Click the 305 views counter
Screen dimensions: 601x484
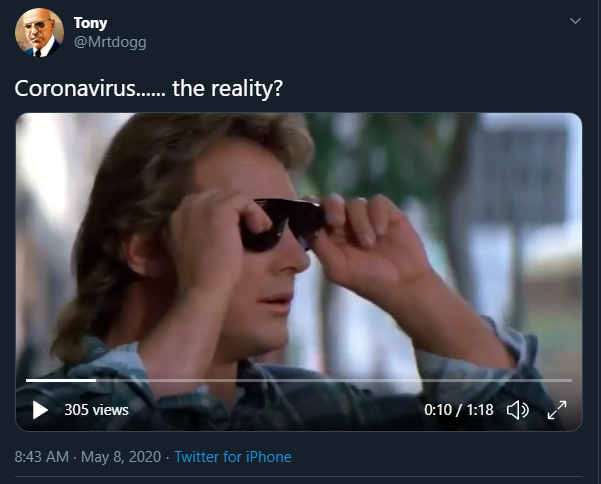click(96, 410)
